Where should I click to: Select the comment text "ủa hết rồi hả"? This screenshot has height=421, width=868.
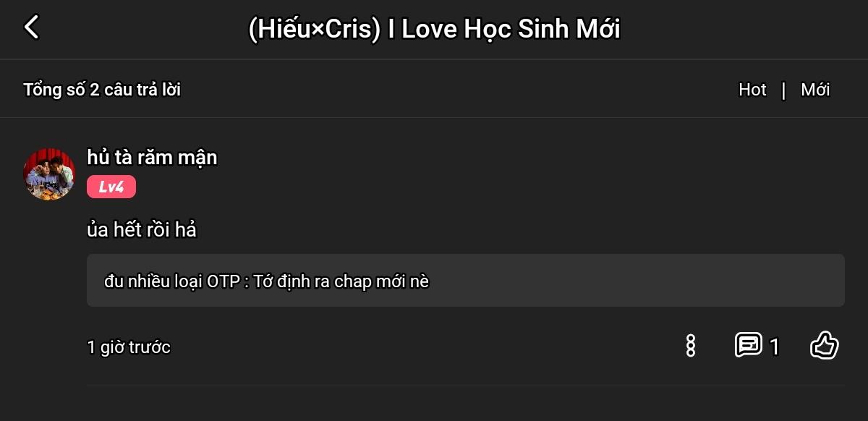click(142, 230)
